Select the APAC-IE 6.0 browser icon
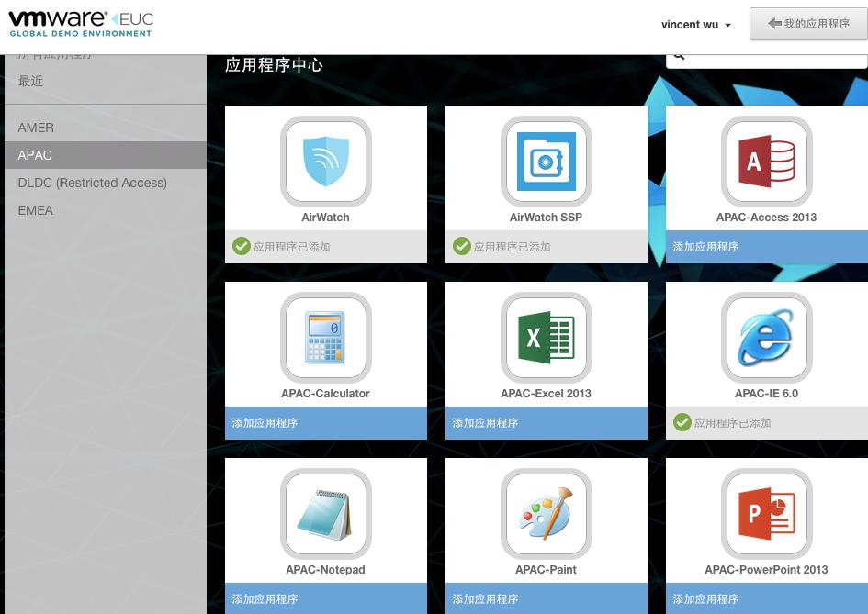 pos(766,338)
